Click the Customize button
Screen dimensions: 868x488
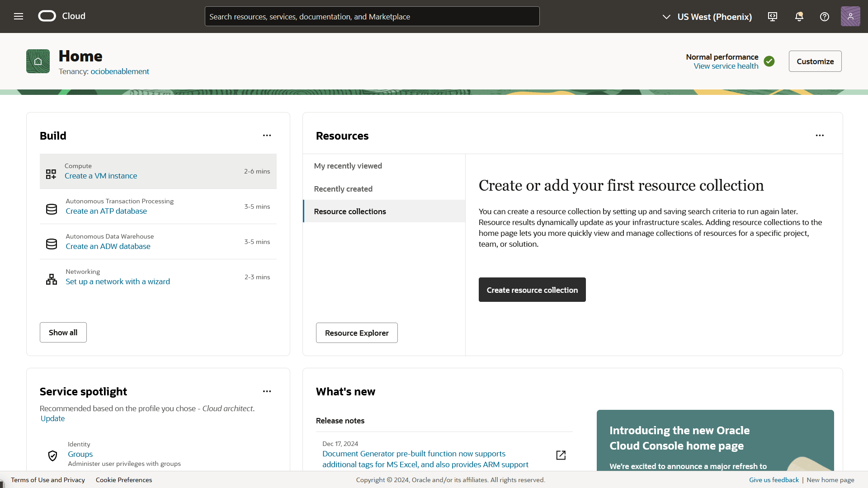click(815, 61)
